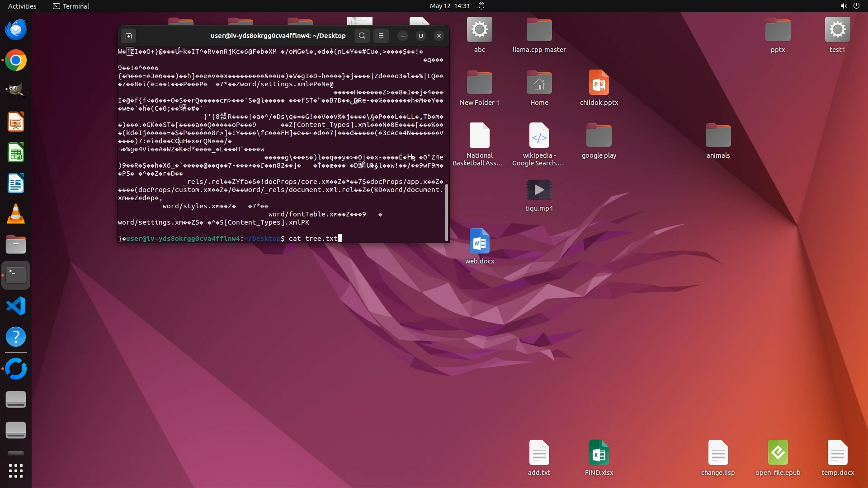This screenshot has width=868, height=488.
Task: Open clock and calendar dropdown
Action: click(450, 6)
